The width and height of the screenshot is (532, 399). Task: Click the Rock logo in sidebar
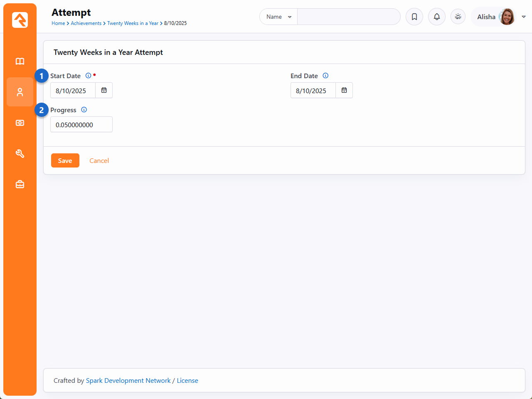pos(20,20)
